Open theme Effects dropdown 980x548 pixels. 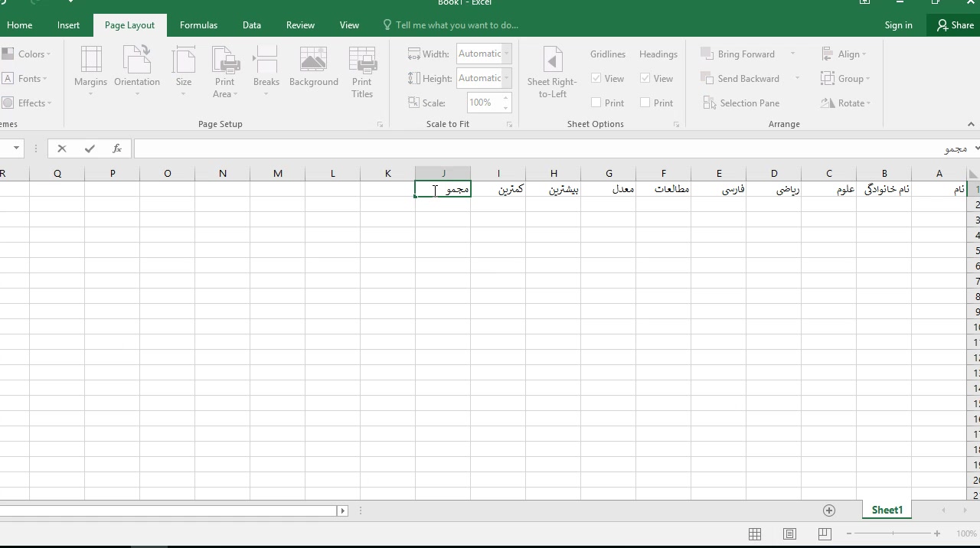tap(26, 103)
